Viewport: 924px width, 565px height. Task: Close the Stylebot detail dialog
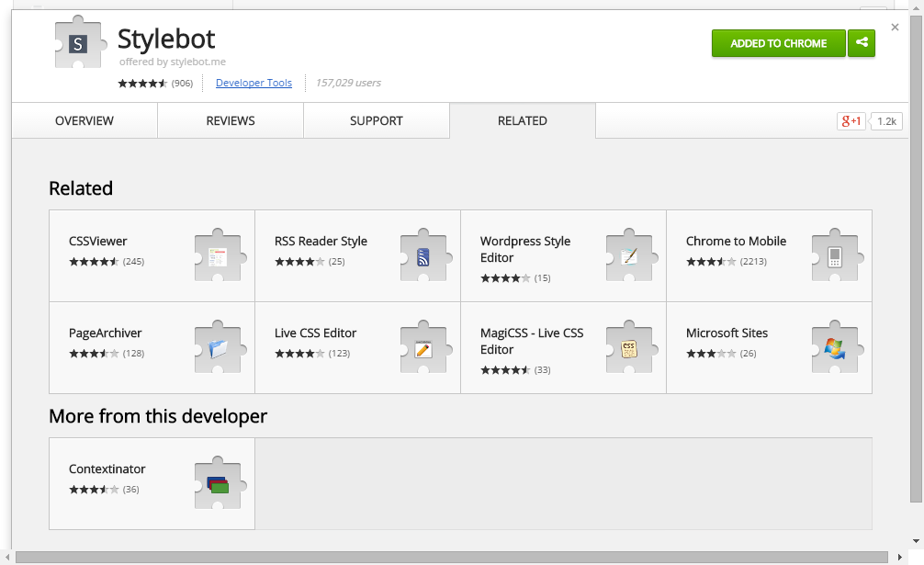(896, 27)
